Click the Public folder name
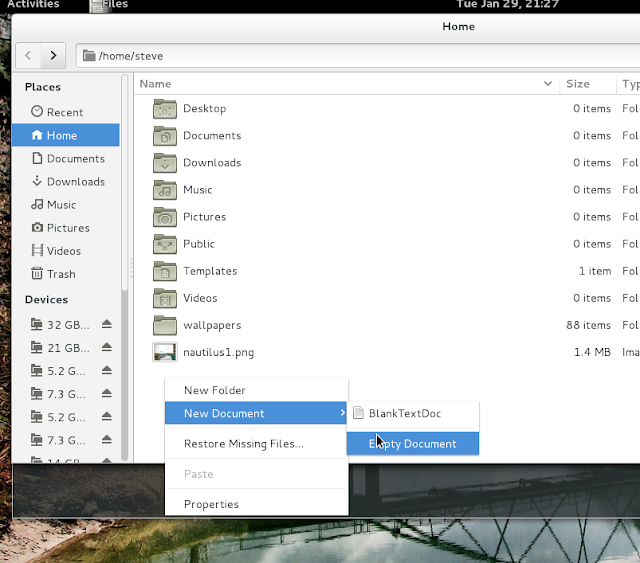The image size is (640, 563). (199, 244)
